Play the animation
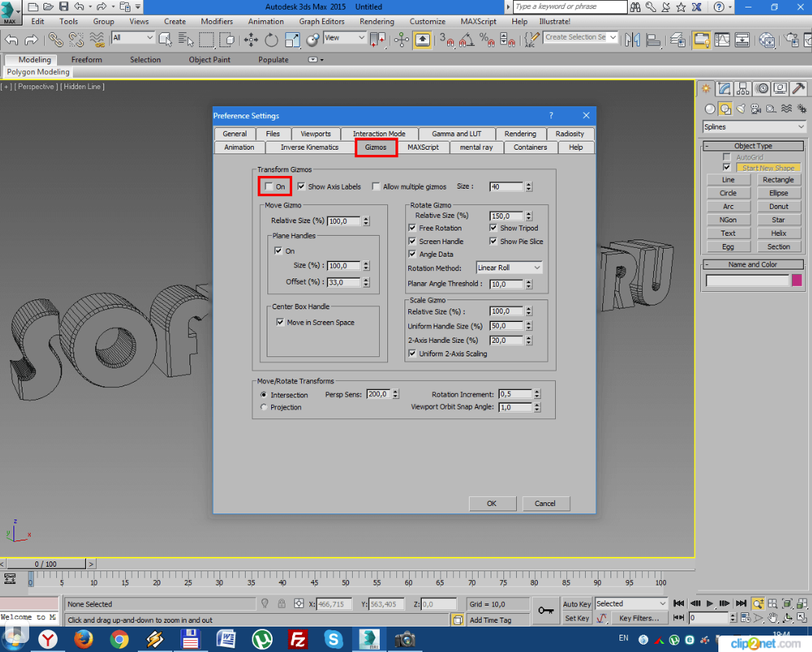Viewport: 812px width, 652px height. point(709,603)
